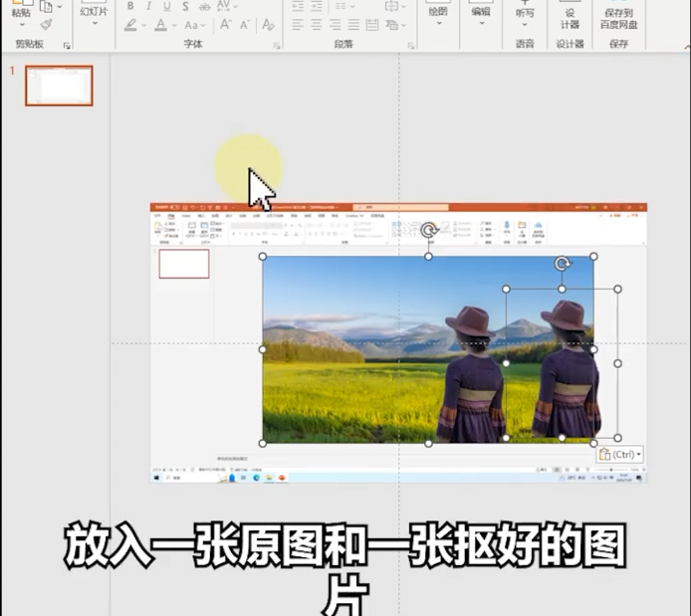Click the Copy icon in the clipboard group
Viewport: 691px width, 616px height.
[x=46, y=6]
